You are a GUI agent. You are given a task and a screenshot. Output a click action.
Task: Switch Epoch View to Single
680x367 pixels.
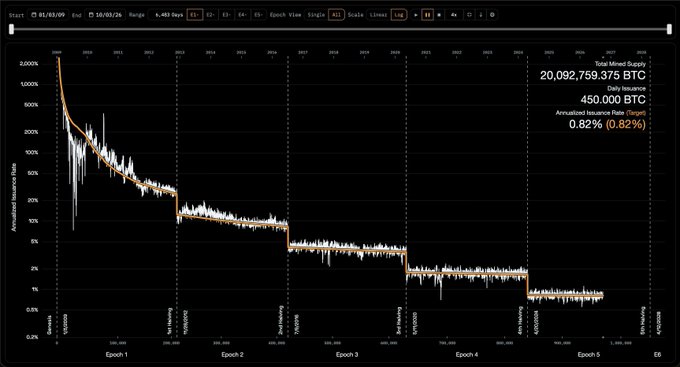316,15
